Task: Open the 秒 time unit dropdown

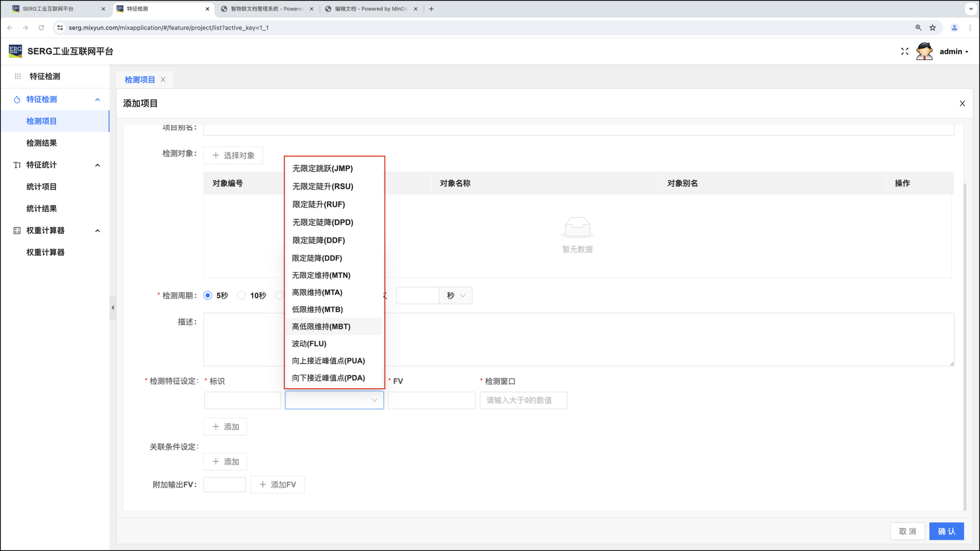Action: [x=456, y=295]
